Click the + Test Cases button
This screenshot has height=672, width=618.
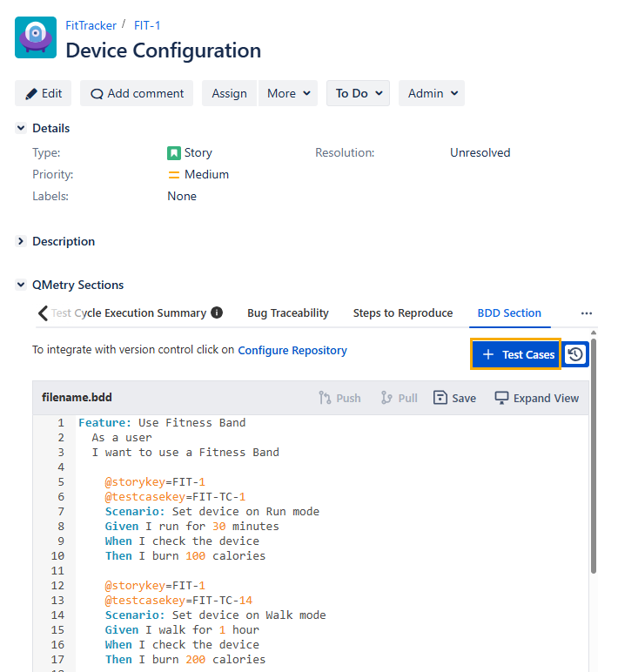(515, 354)
